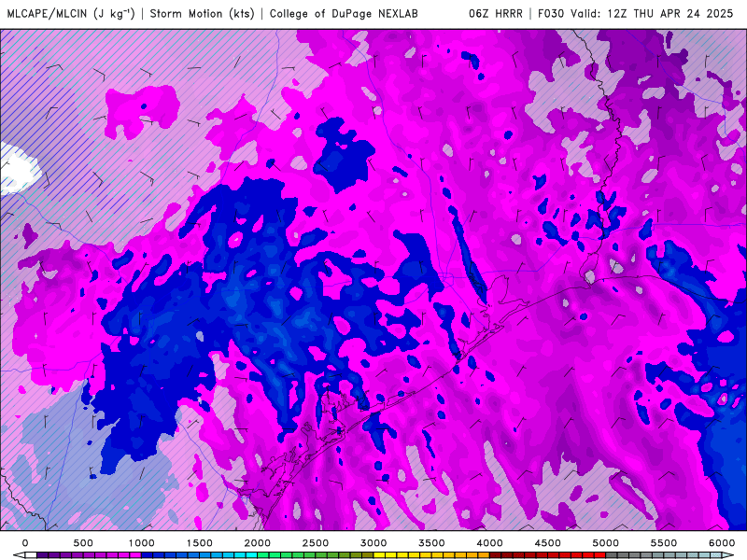Click the 3500 label on the color scale

431,543
